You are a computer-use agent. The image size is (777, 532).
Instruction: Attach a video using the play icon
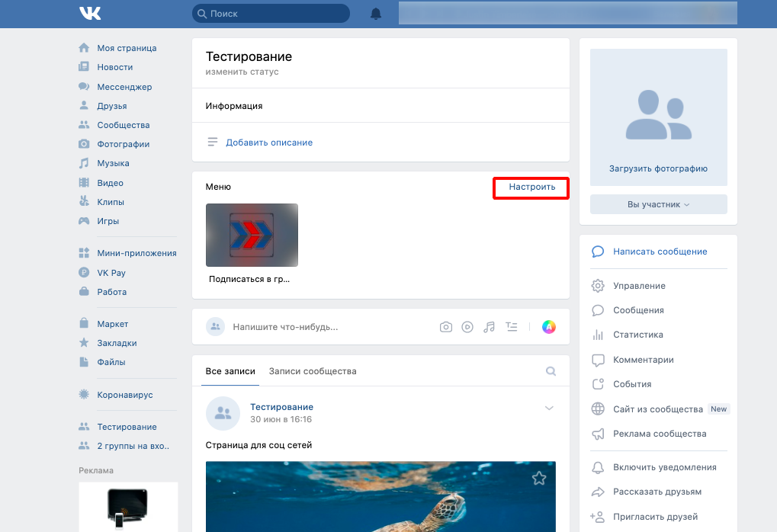[467, 327]
